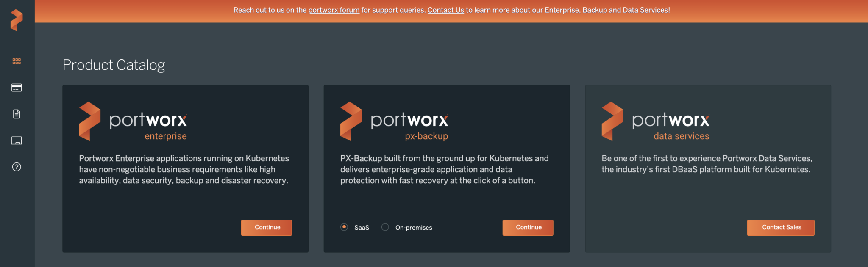Image resolution: width=868 pixels, height=267 pixels.
Task: Click the Contact Sales button
Action: click(780, 227)
